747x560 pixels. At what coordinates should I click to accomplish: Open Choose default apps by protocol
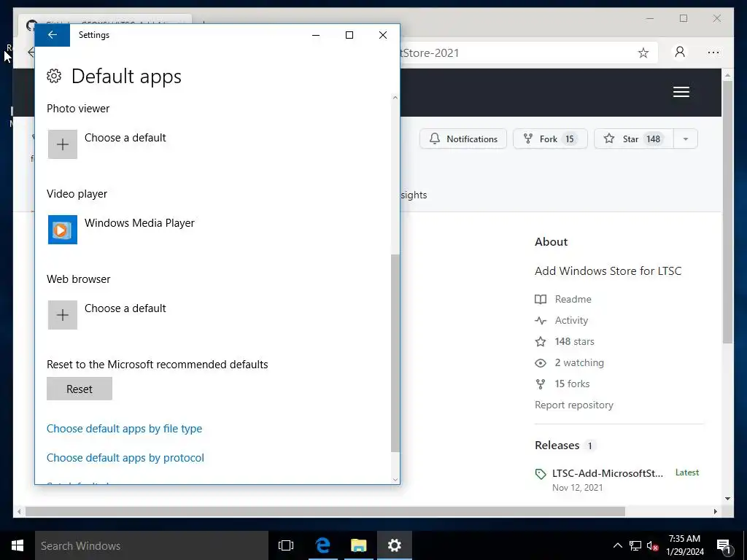point(125,458)
